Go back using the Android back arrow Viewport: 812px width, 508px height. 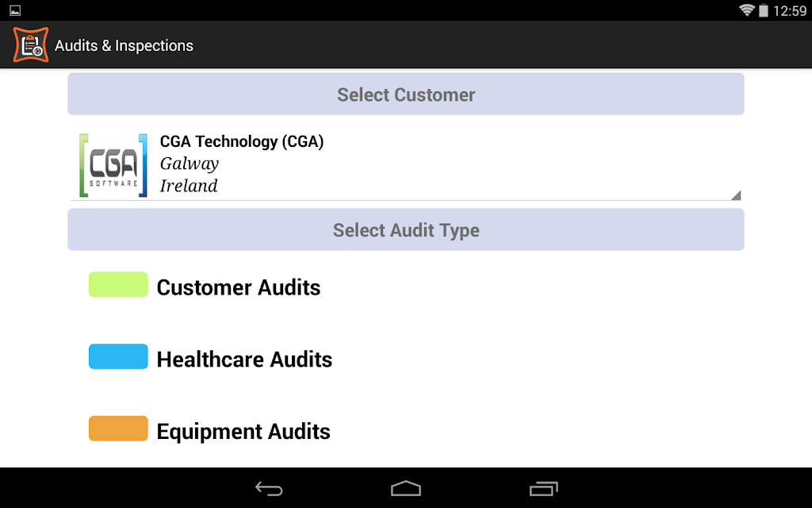269,489
